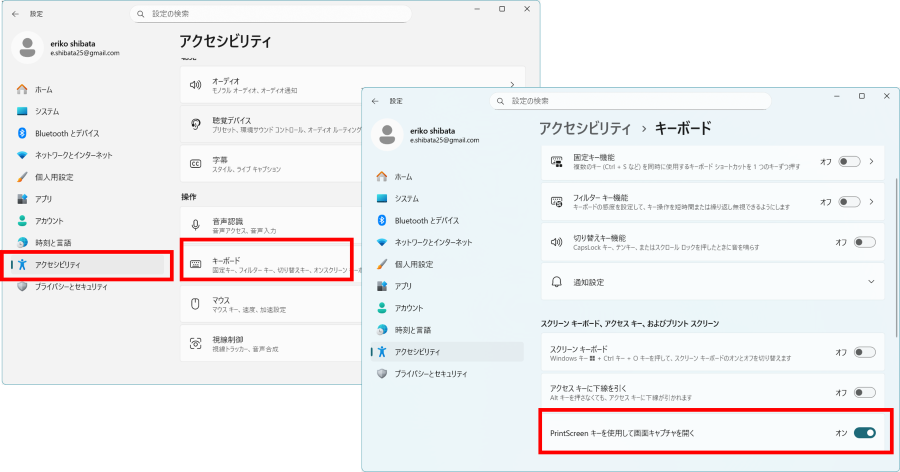Turn on the 固定キー機能 toggle switch
This screenshot has height=472, width=900.
tap(849, 162)
